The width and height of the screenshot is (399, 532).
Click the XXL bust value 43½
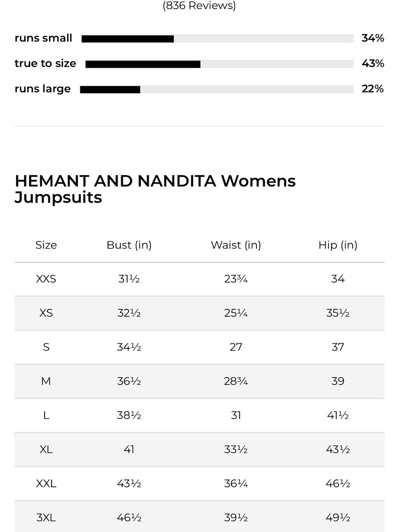[129, 484]
